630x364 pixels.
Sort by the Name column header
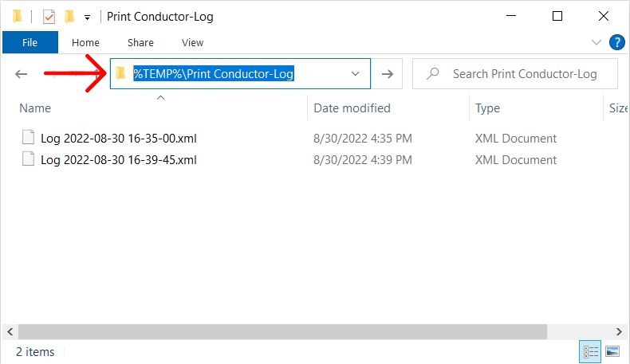pyautogui.click(x=35, y=108)
